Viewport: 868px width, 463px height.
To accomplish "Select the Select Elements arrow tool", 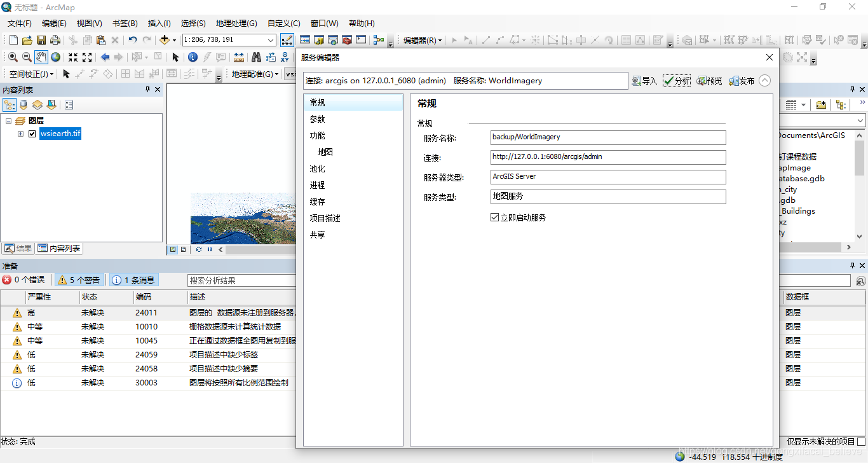I will pos(175,57).
